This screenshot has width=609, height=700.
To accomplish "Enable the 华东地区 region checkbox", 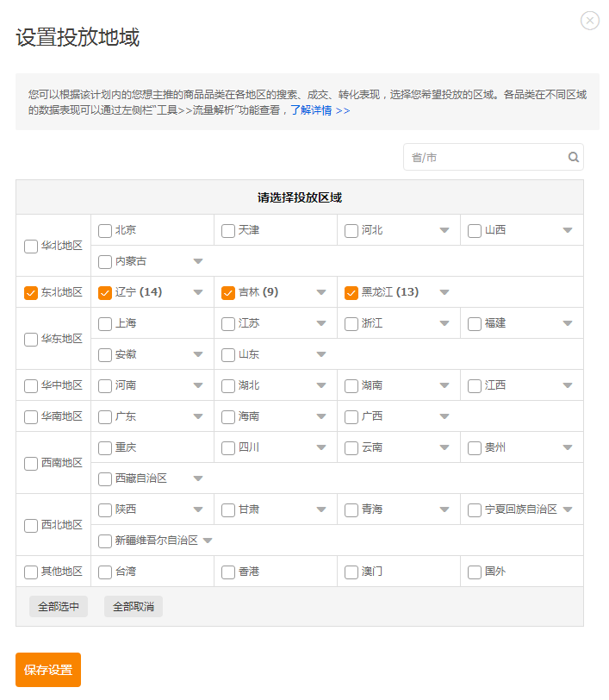I will pos(31,339).
